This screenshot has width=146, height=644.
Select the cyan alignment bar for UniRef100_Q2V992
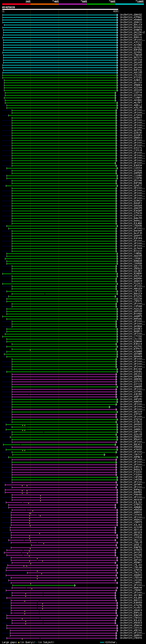[x=60, y=53]
